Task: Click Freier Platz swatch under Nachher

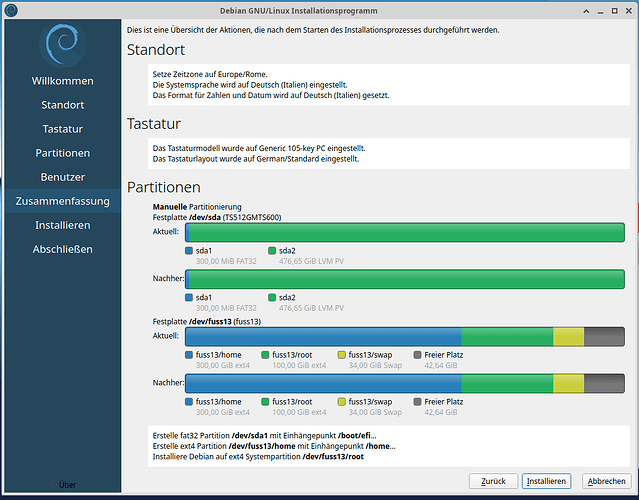Action: coord(417,402)
